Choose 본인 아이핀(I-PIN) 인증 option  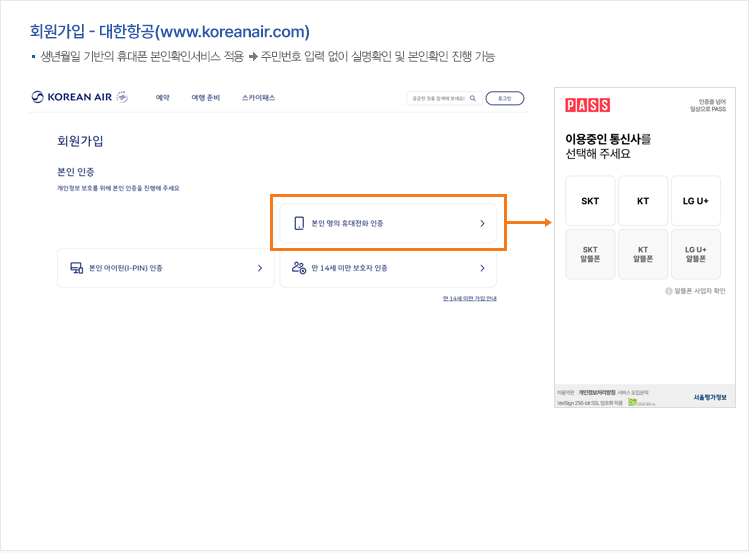pos(166,268)
